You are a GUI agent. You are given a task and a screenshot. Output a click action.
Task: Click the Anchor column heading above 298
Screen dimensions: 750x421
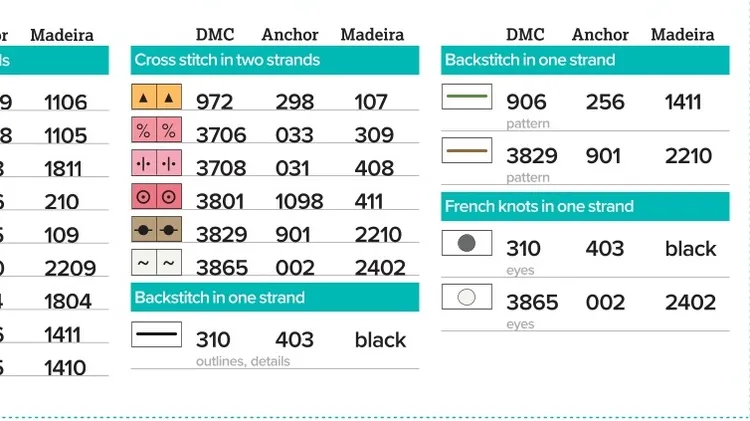pyautogui.click(x=290, y=35)
